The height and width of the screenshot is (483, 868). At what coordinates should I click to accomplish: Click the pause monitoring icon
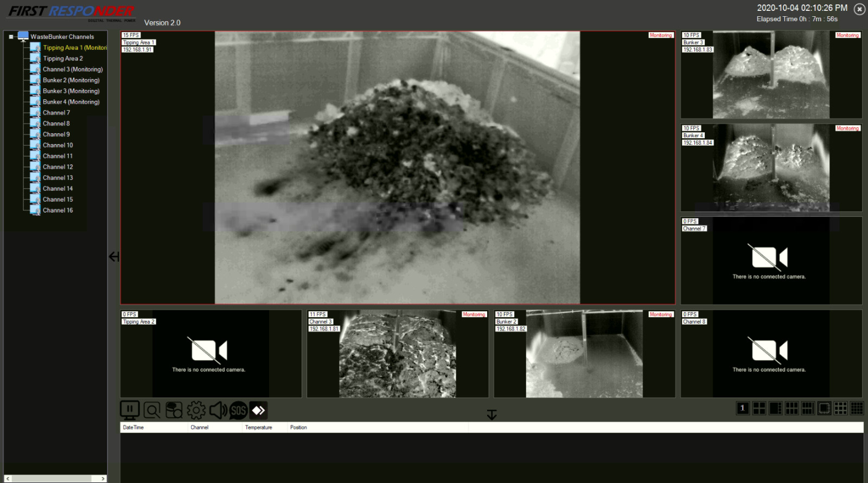130,410
